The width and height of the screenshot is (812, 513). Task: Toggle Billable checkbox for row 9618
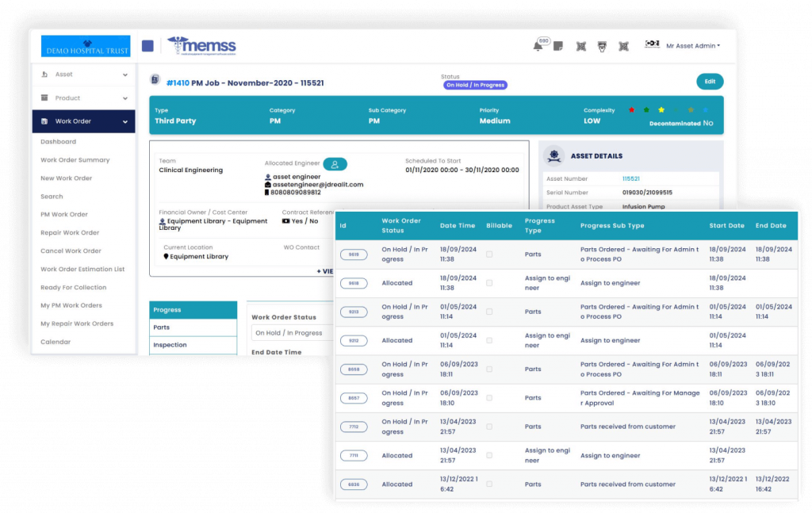(x=489, y=283)
